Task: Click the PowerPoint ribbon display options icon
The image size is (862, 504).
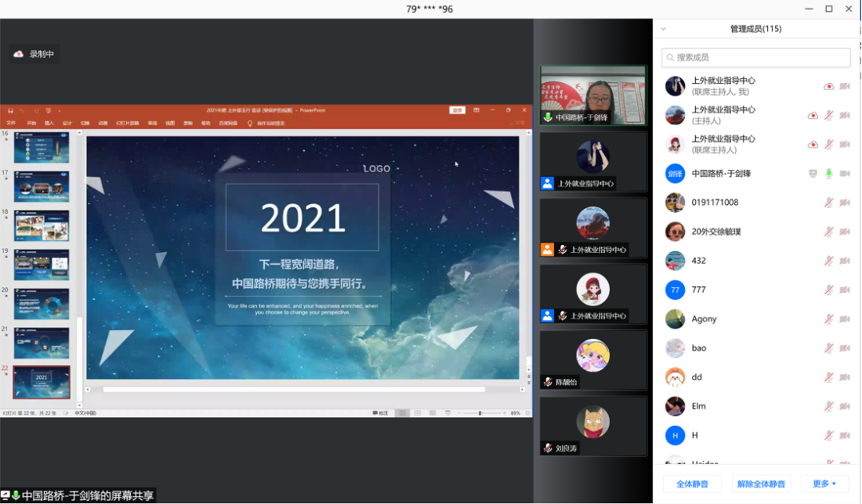Action: (476, 110)
